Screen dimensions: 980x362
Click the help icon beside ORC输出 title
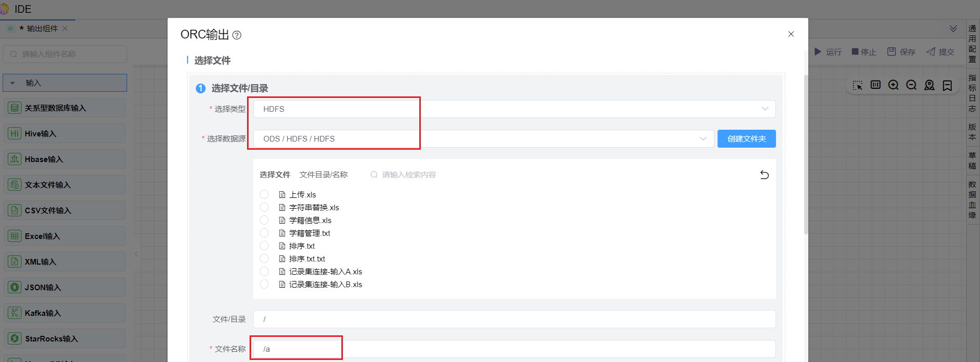click(x=237, y=35)
